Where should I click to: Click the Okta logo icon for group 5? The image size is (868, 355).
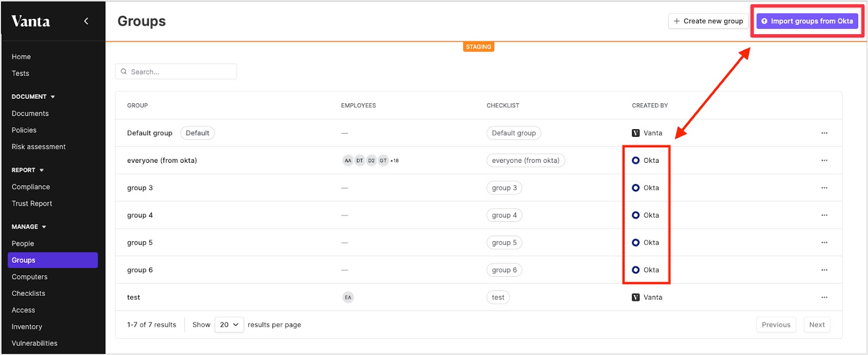pyautogui.click(x=636, y=243)
